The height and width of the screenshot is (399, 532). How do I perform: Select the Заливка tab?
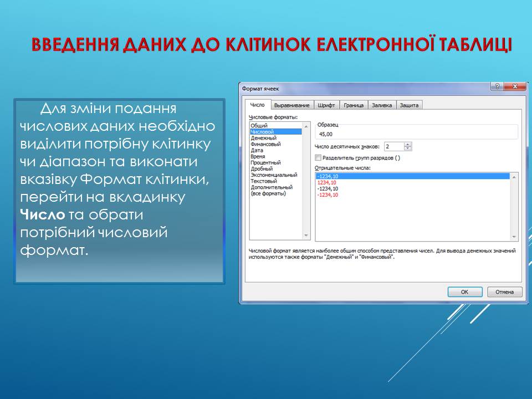click(381, 105)
